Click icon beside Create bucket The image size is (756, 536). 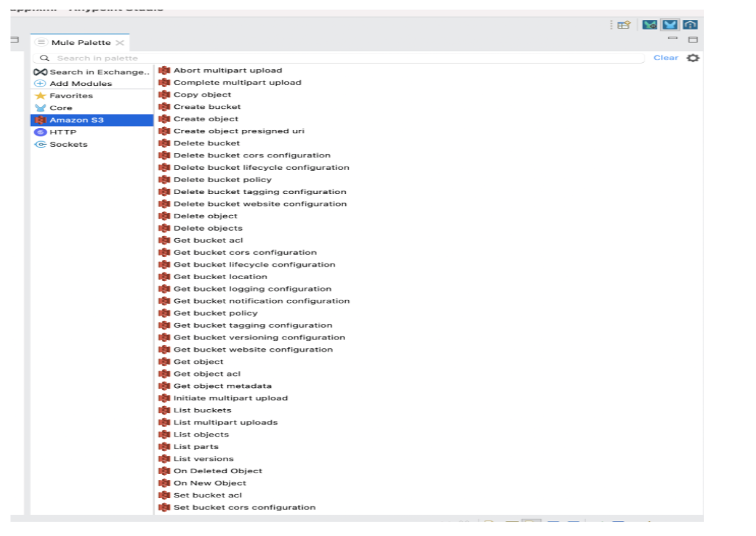164,107
